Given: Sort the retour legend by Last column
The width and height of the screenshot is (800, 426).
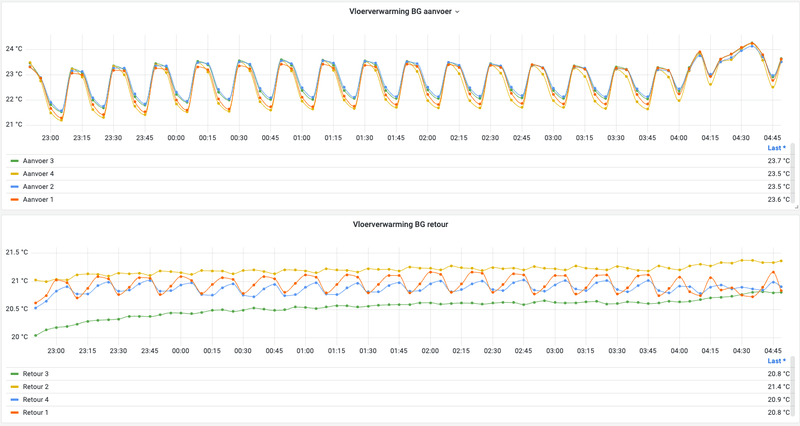Looking at the screenshot, I should coord(777,361).
